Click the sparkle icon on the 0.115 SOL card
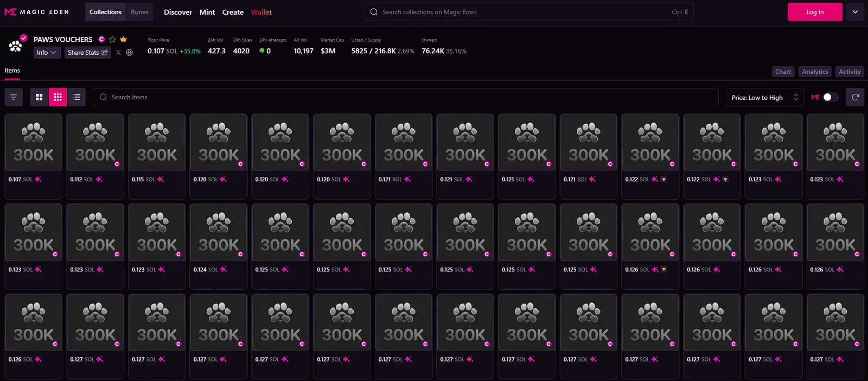 pyautogui.click(x=161, y=179)
